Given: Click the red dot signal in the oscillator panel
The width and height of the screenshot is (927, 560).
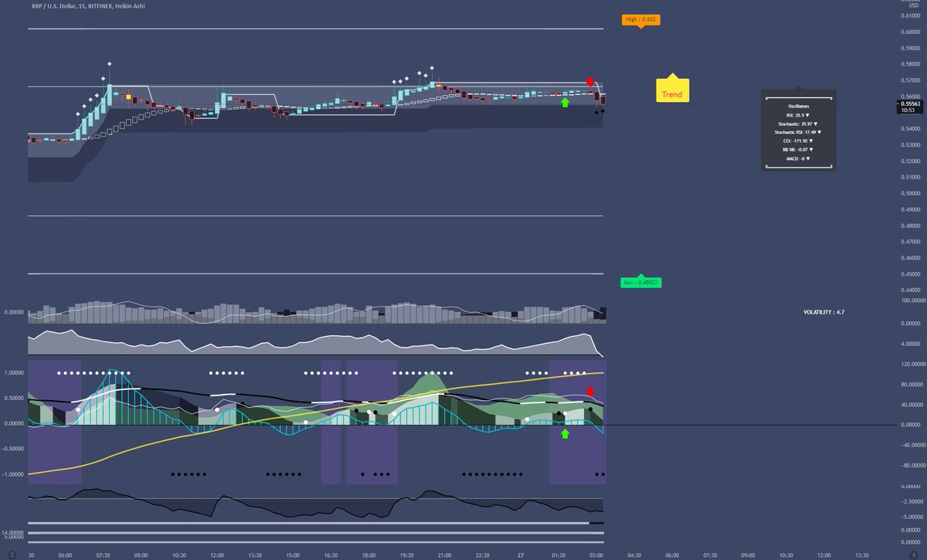Looking at the screenshot, I should click(x=590, y=391).
